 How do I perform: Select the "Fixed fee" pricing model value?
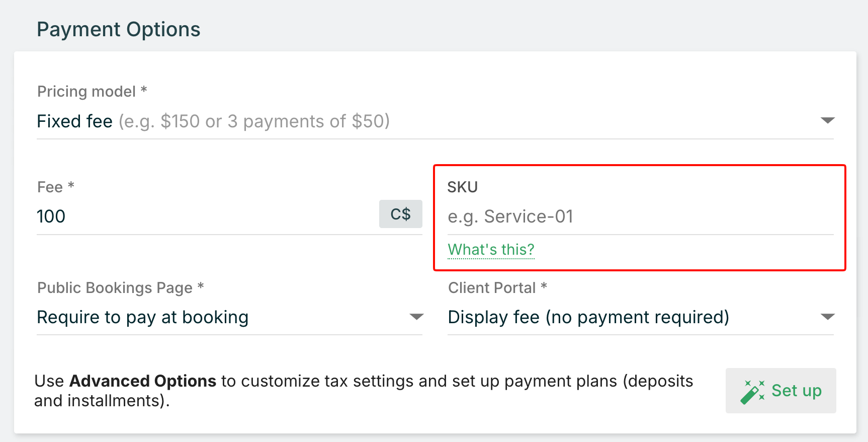74,121
